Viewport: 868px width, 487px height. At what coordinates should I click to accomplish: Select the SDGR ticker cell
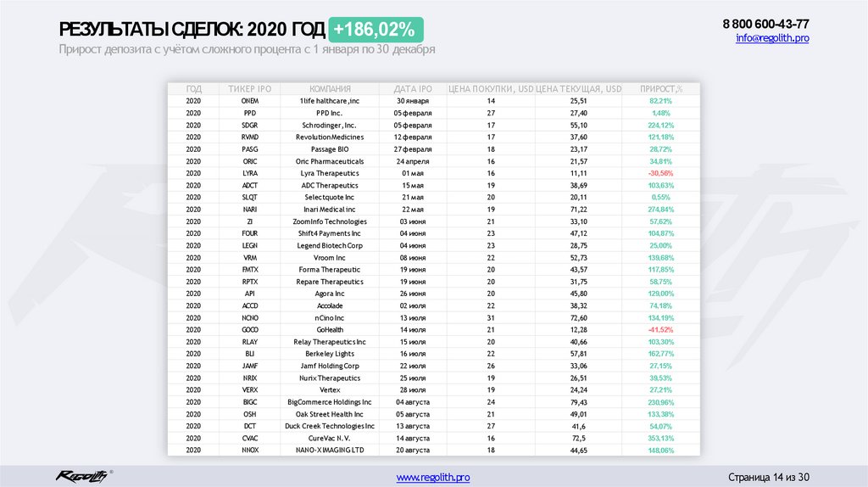(250, 126)
